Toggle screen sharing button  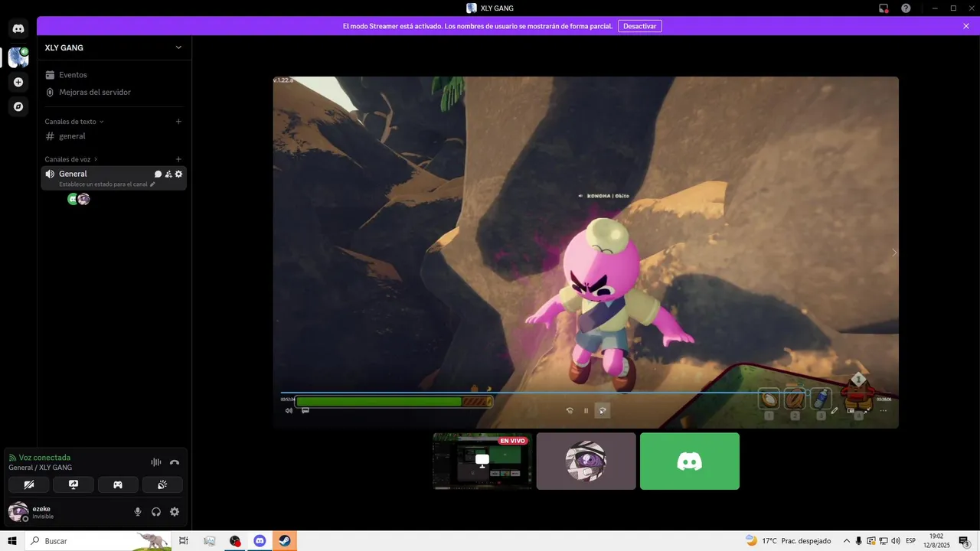point(73,484)
